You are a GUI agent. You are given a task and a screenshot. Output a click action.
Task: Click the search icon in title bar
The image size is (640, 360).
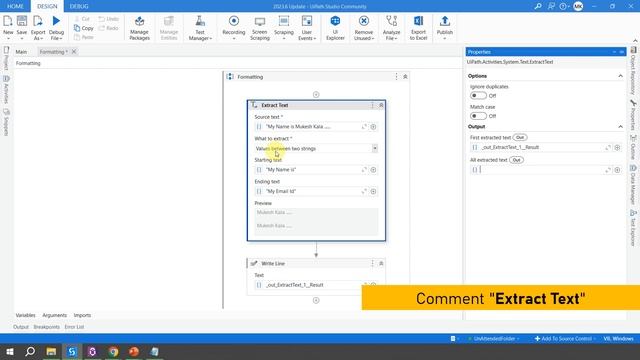538,6
